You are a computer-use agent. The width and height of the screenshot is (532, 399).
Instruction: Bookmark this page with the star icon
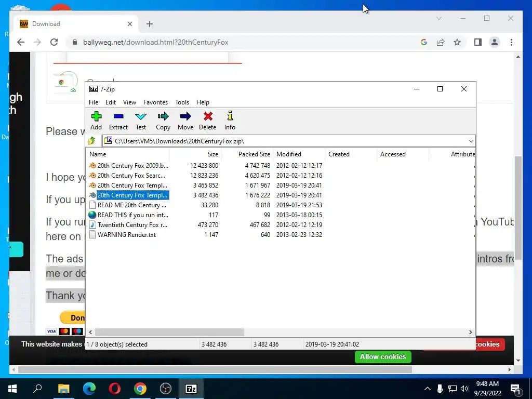(457, 42)
